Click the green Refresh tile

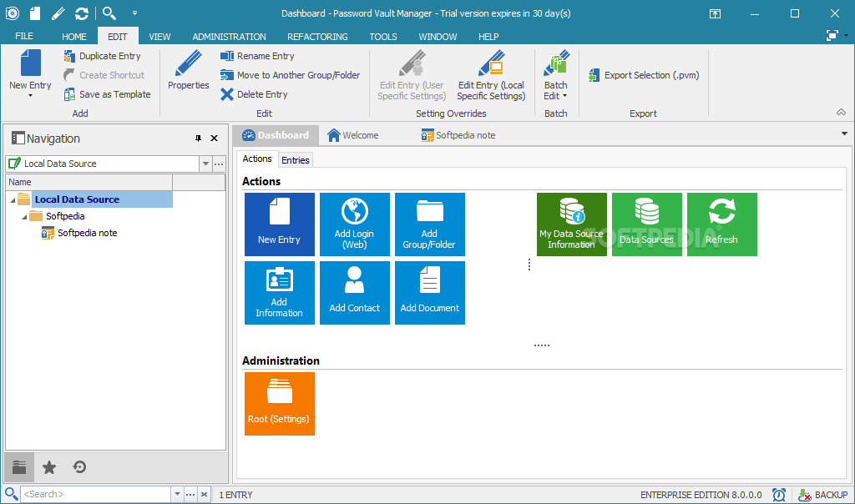pyautogui.click(x=722, y=224)
